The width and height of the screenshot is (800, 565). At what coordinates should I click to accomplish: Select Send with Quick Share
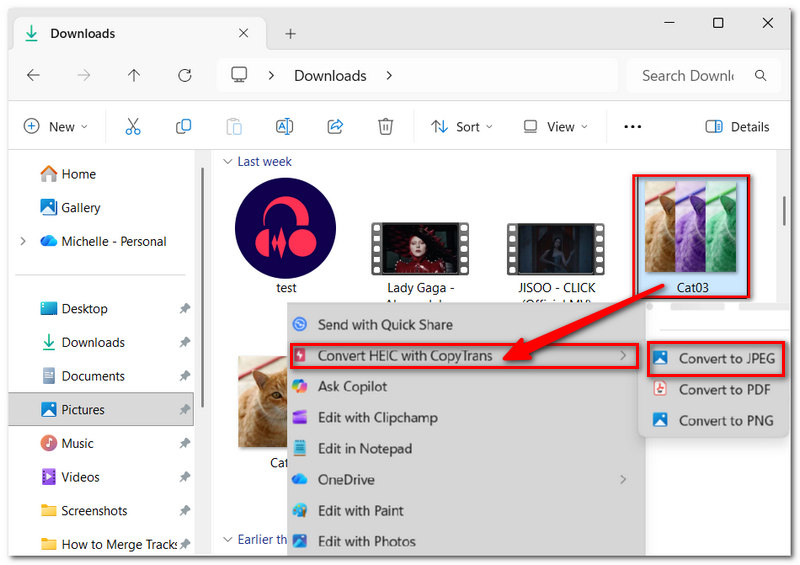465,324
